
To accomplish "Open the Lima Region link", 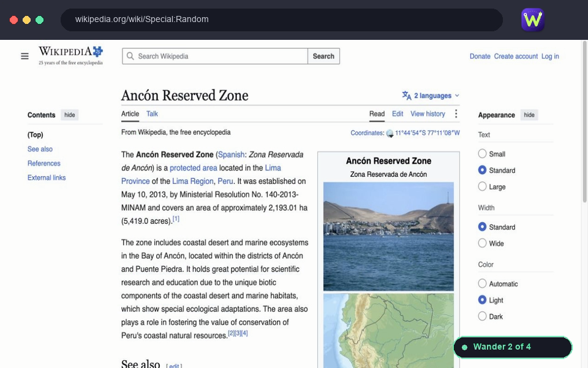I will (x=193, y=182).
